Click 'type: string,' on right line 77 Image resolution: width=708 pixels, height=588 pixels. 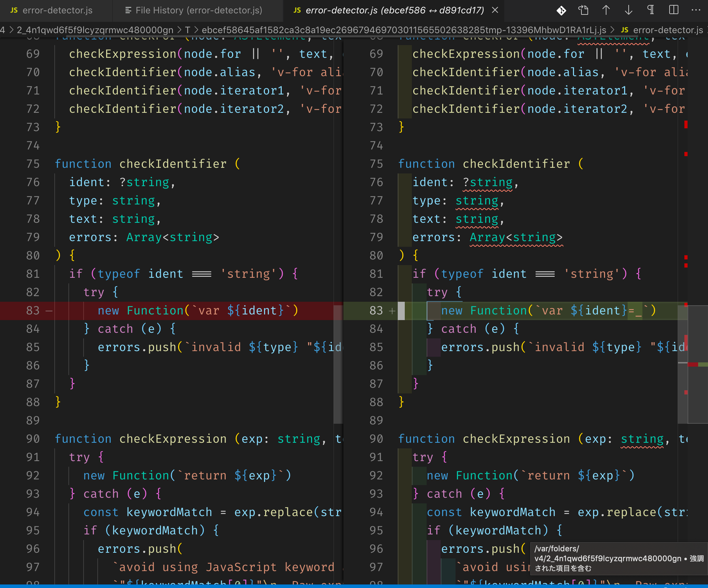458,201
